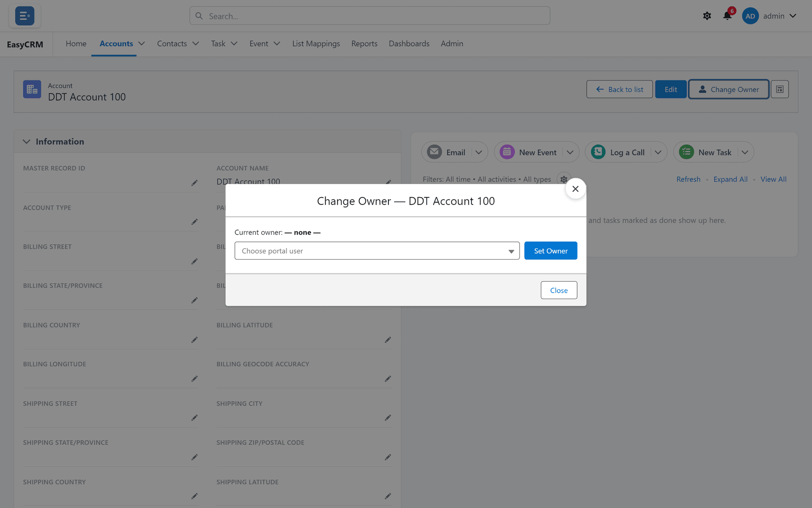Image resolution: width=812 pixels, height=508 pixels.
Task: Expand the Email action dropdown arrow
Action: [x=478, y=152]
